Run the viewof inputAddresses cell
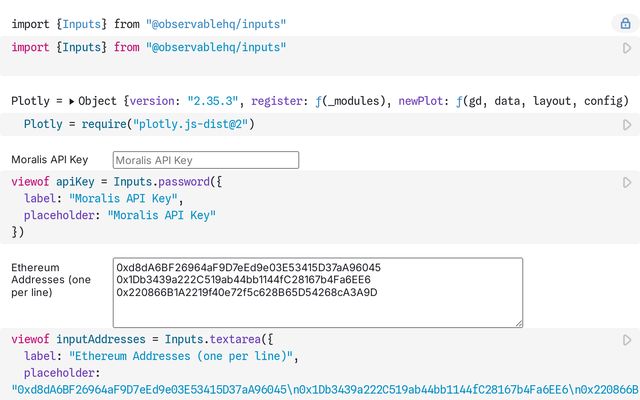 (x=627, y=340)
